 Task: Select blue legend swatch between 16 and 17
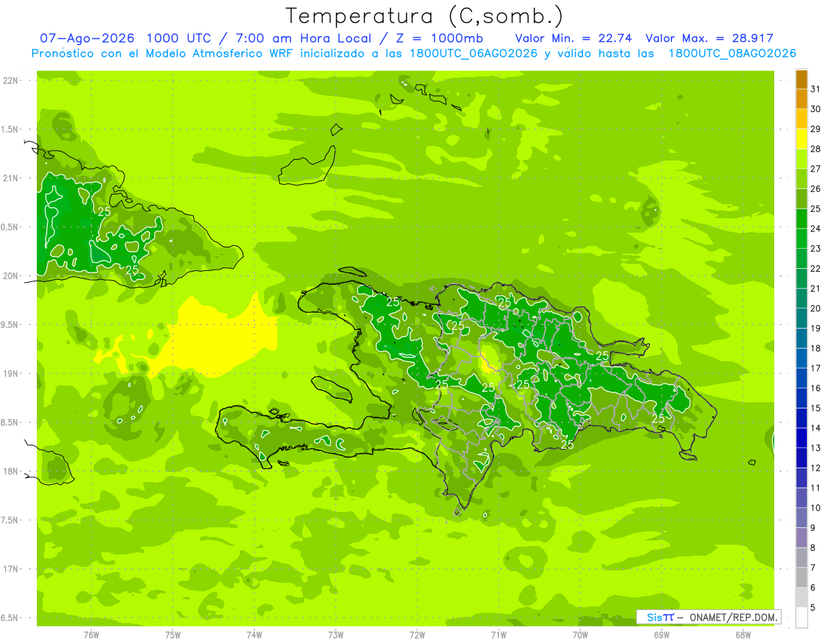tap(801, 378)
